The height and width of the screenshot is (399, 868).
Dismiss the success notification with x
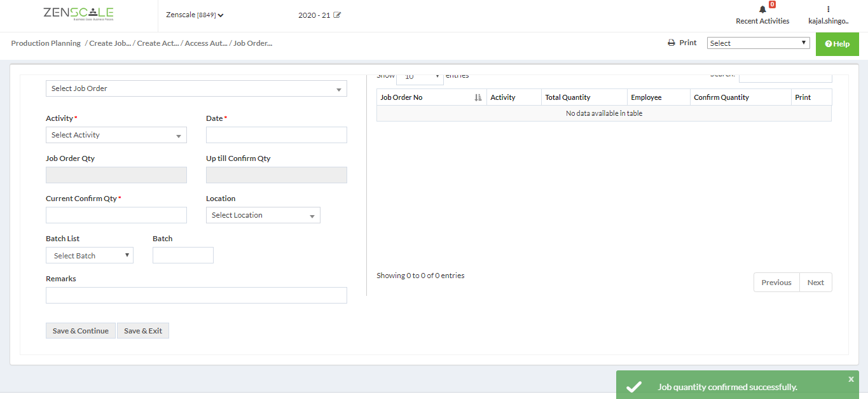tap(851, 379)
